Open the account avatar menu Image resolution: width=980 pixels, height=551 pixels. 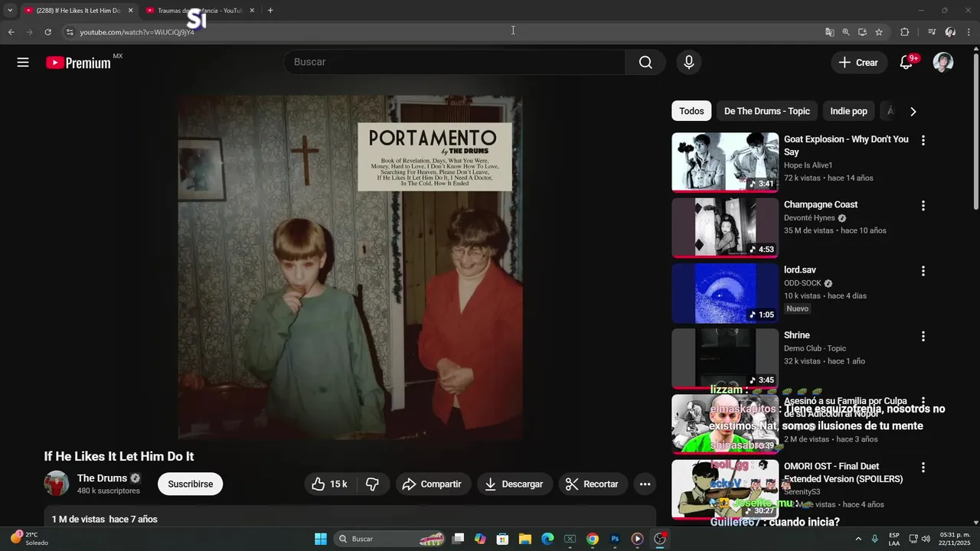[x=943, y=63]
